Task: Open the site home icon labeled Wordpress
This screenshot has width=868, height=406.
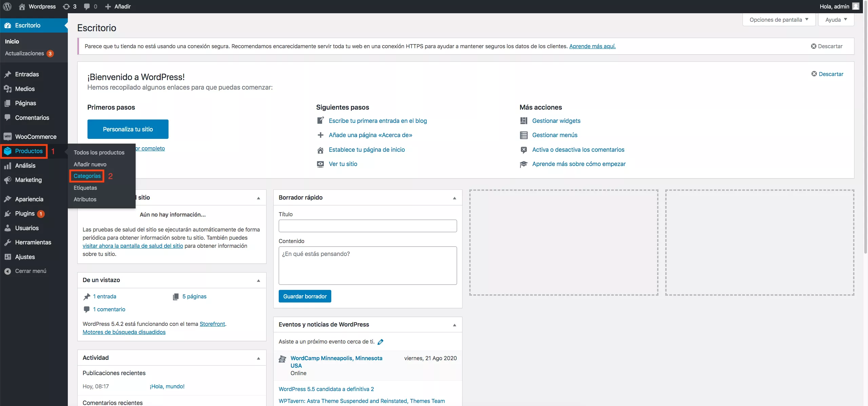Action: [22, 6]
